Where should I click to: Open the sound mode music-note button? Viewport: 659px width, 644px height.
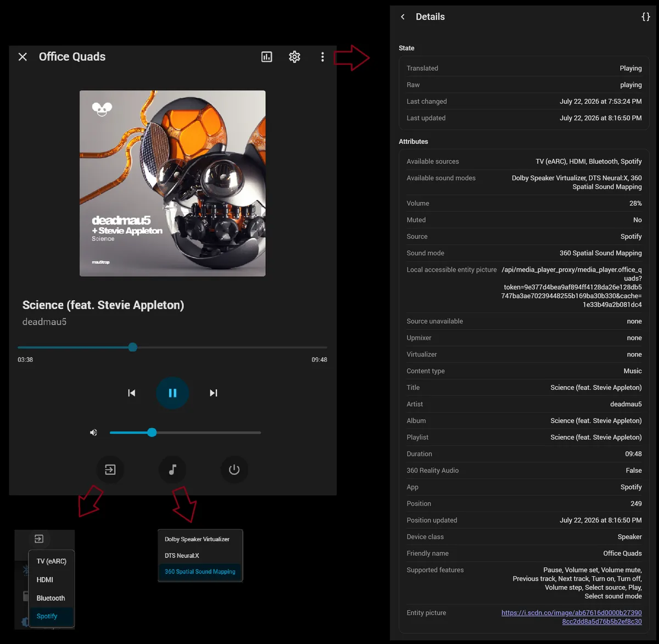(x=172, y=470)
